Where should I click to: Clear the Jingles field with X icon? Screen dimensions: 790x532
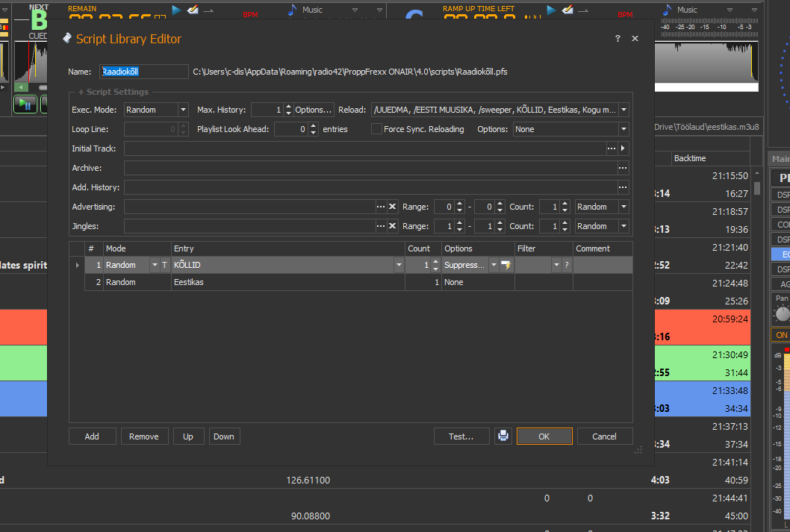[393, 226]
